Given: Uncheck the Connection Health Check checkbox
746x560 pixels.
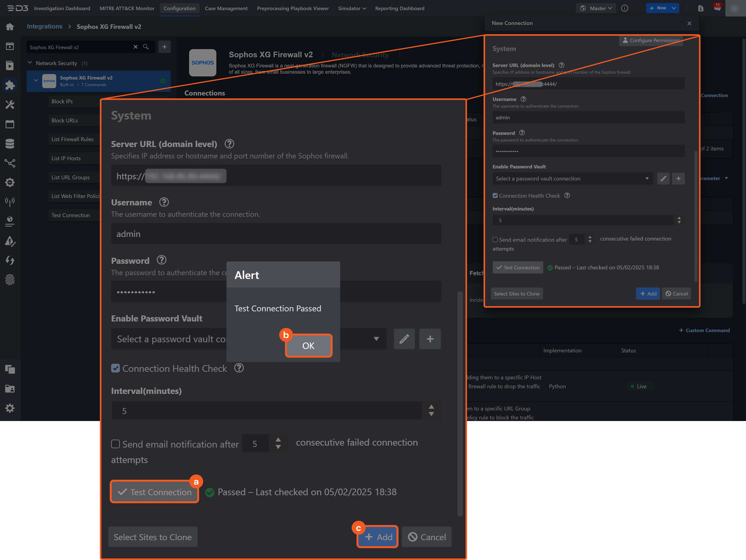Looking at the screenshot, I should [x=115, y=368].
